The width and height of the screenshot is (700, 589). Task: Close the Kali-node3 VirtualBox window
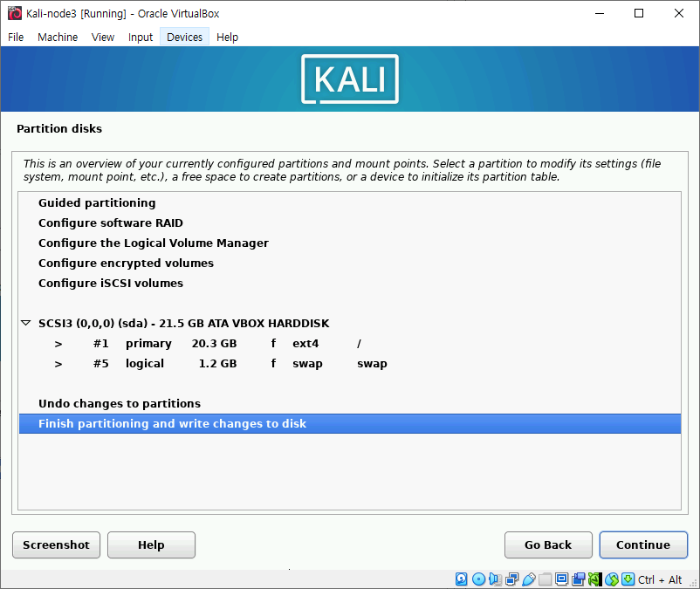[678, 13]
